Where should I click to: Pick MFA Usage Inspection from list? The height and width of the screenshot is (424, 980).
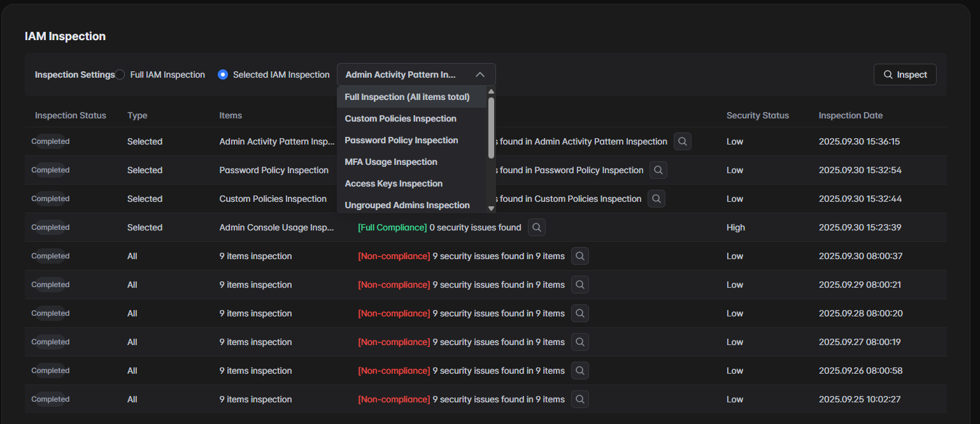pyautogui.click(x=391, y=162)
